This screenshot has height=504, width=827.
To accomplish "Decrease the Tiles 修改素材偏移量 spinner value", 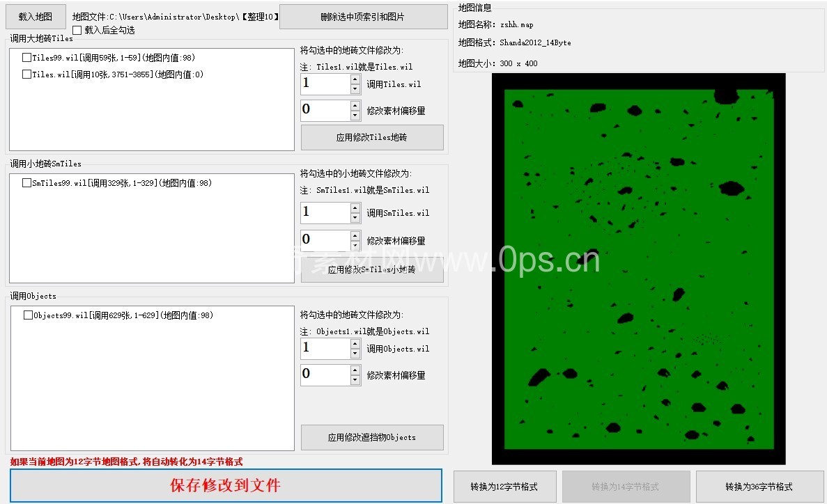I will (x=355, y=116).
